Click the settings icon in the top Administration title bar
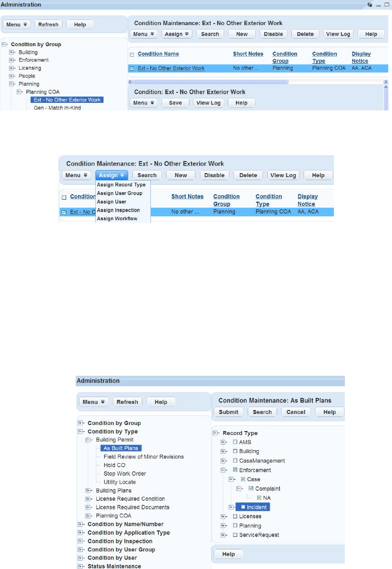This screenshot has width=392, height=569. [x=369, y=5]
